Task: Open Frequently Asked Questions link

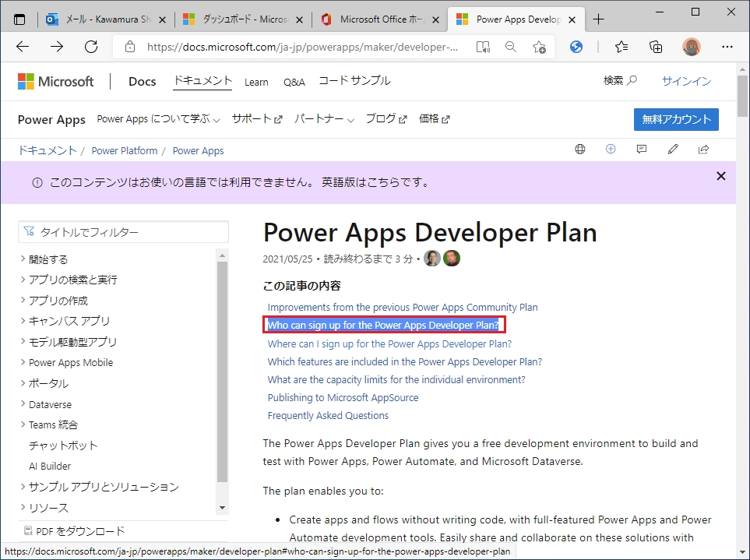Action: click(328, 416)
